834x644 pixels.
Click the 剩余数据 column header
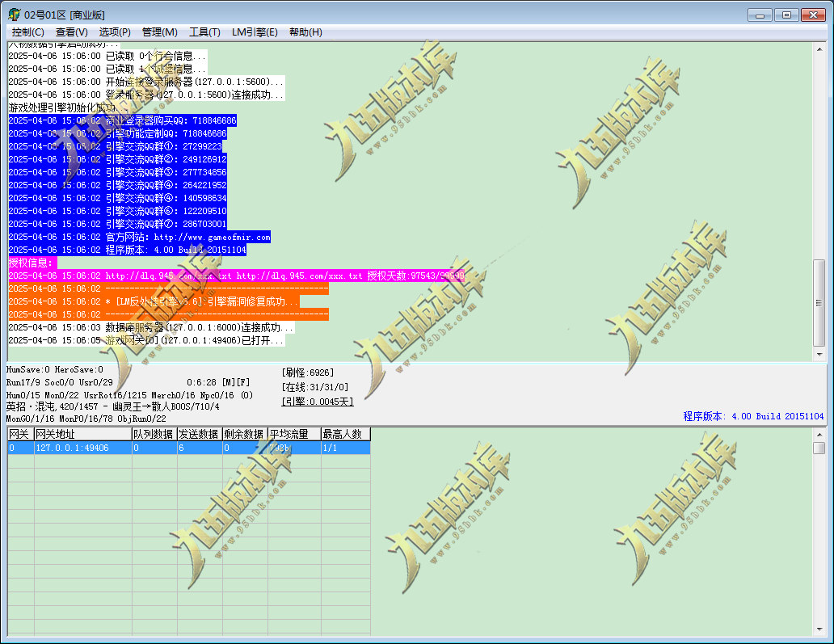pyautogui.click(x=245, y=434)
